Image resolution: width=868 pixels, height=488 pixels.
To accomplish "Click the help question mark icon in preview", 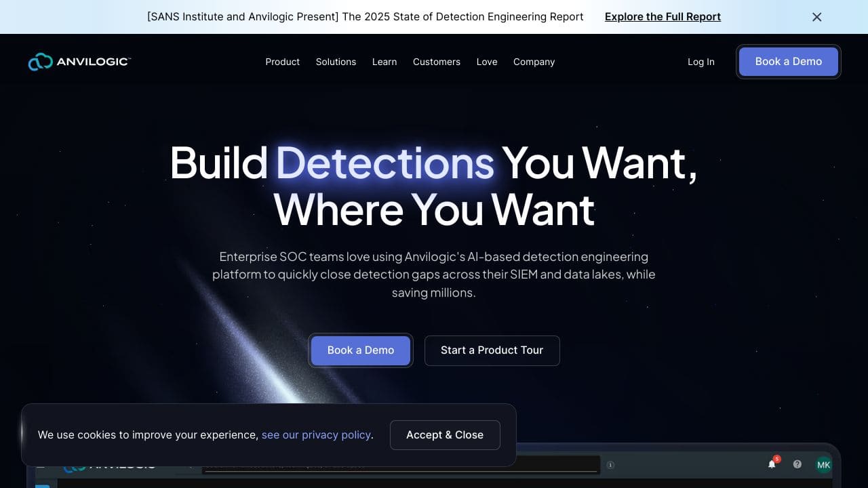I will point(797,464).
